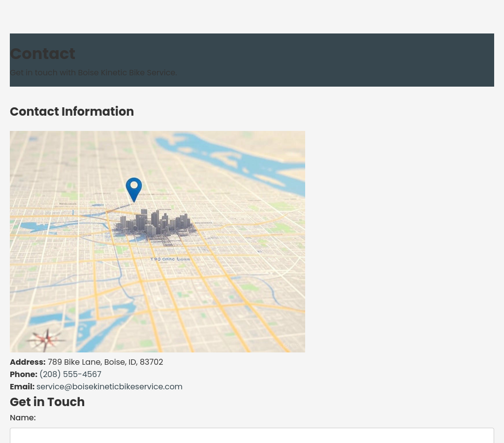Open the service email address link
Screen dimensions: 504x443
109,387
